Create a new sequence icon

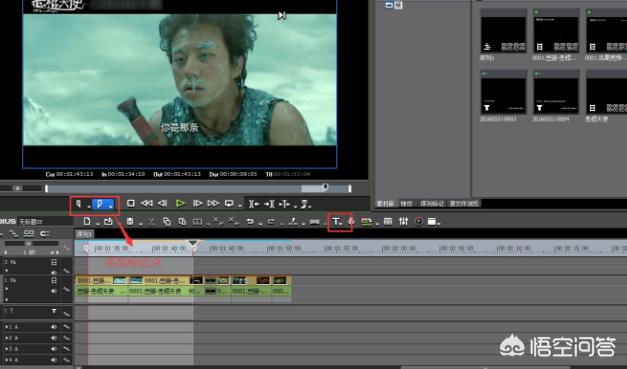87,221
